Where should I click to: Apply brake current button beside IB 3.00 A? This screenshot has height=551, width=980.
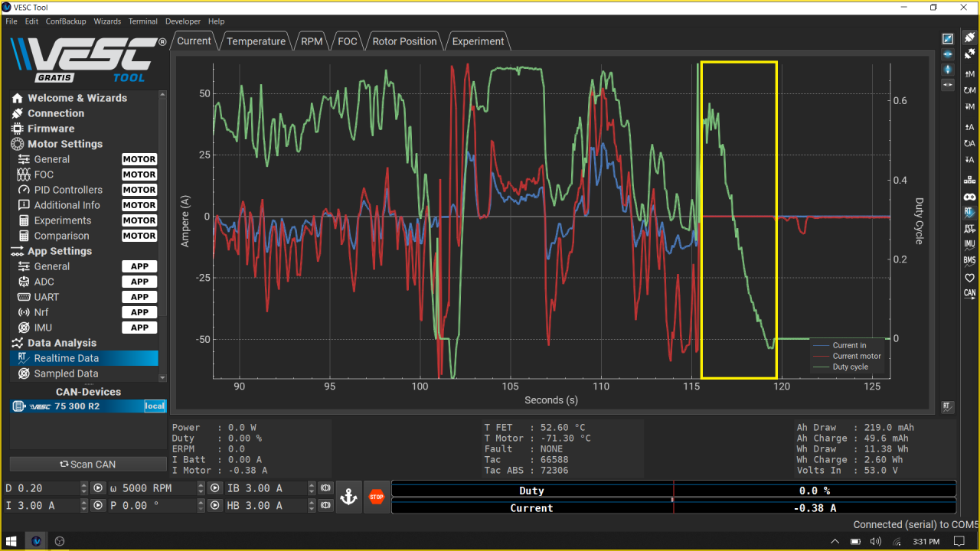325,488
